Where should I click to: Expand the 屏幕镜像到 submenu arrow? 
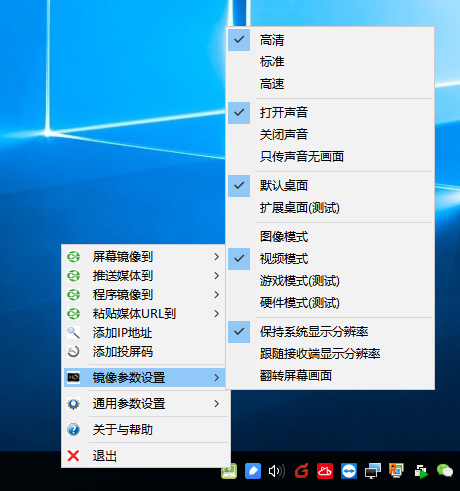tap(217, 256)
